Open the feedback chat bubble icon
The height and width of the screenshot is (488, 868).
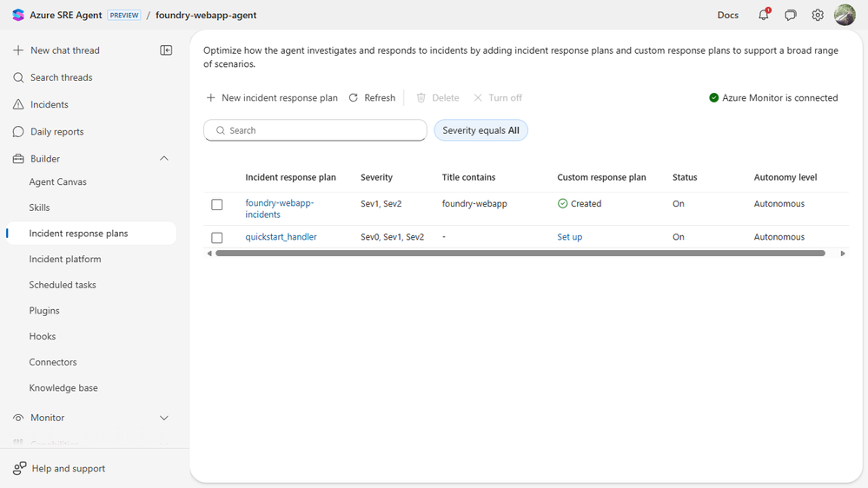[791, 15]
